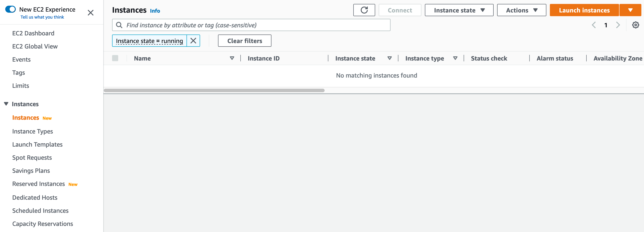The height and width of the screenshot is (232, 644).
Task: Open Limits page
Action: (21, 86)
